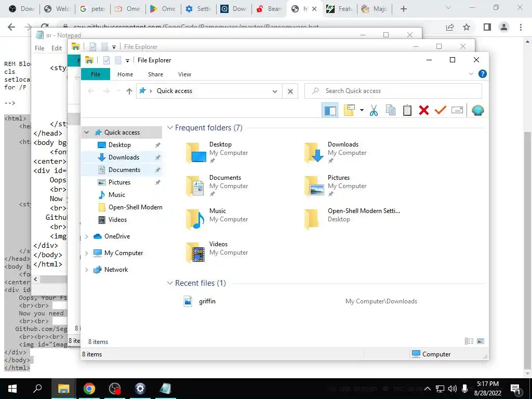
Task: Expand the My Computer tree node
Action: (x=87, y=253)
